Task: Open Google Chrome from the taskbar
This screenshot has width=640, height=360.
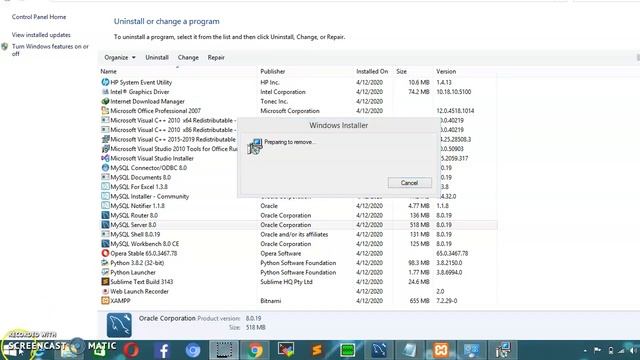Action: point(255,350)
